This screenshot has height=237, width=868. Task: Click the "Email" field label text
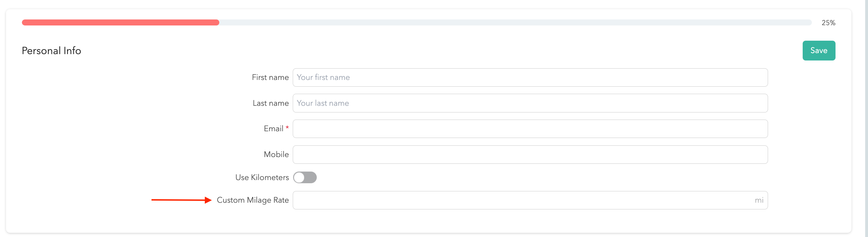click(x=273, y=129)
